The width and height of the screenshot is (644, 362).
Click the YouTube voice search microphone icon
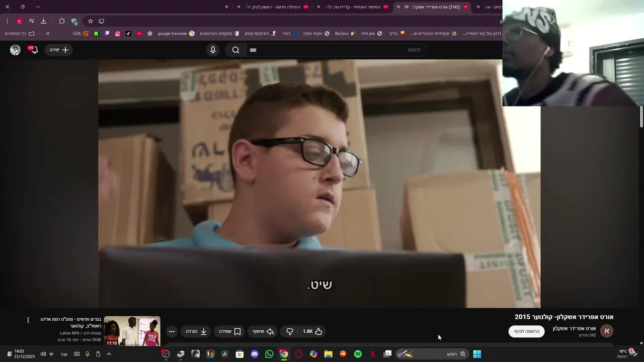[213, 50]
